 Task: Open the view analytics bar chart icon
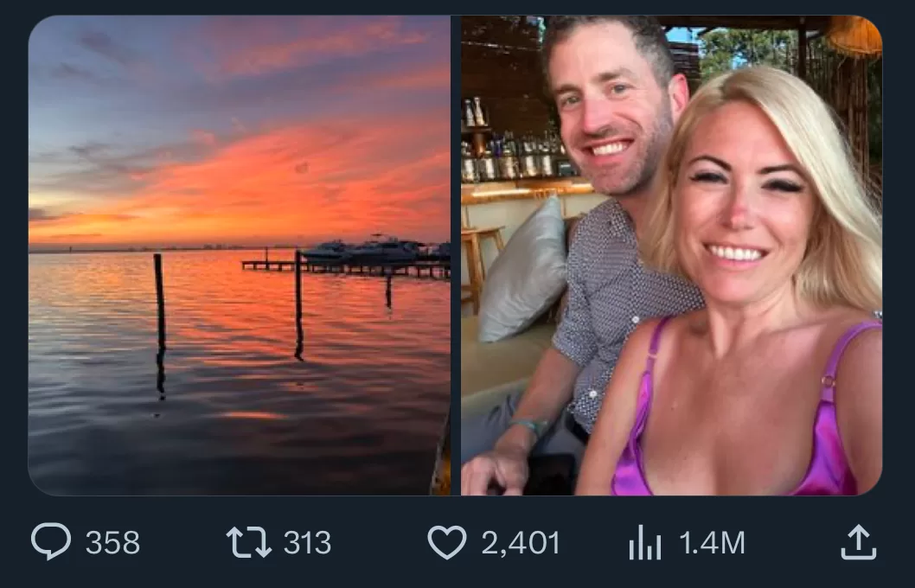coord(645,543)
